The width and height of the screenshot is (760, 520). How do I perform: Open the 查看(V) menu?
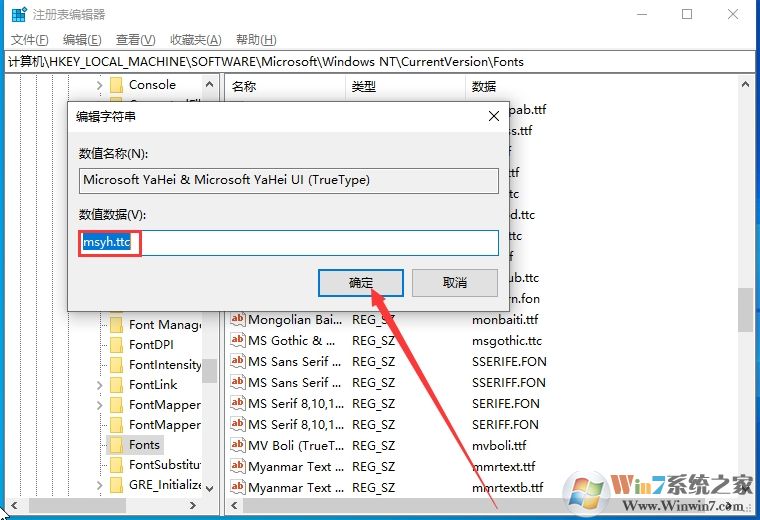[x=135, y=39]
